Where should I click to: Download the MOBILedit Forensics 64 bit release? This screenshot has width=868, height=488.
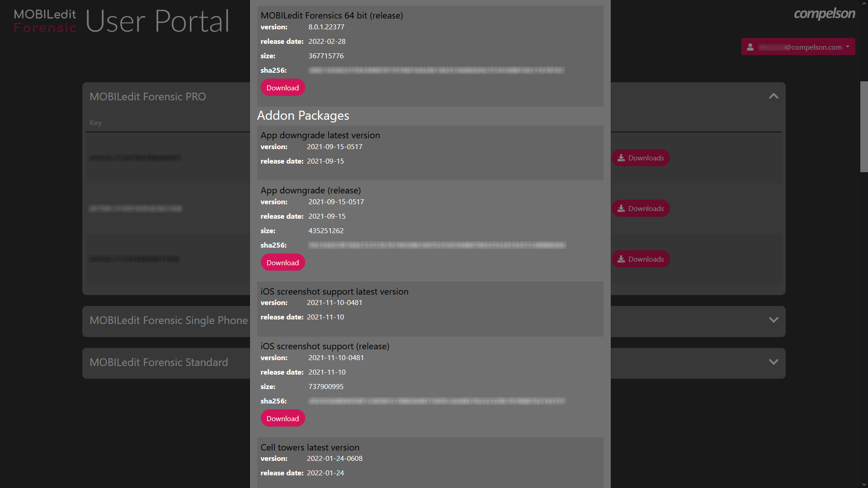(283, 87)
